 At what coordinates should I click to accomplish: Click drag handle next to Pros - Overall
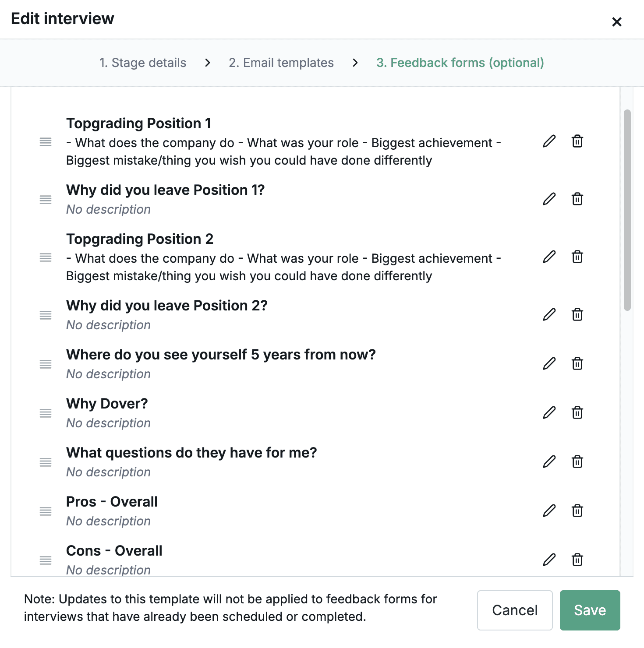tap(46, 511)
